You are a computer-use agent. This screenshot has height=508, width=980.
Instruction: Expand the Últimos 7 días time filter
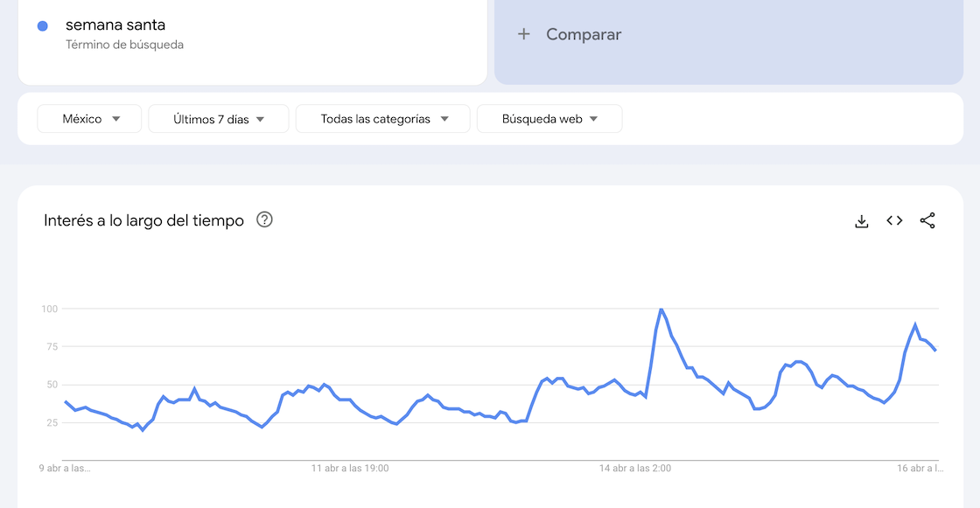[219, 119]
